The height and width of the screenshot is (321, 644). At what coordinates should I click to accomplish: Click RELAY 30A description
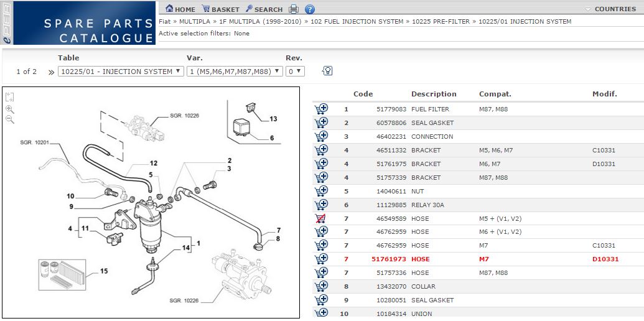tap(427, 205)
